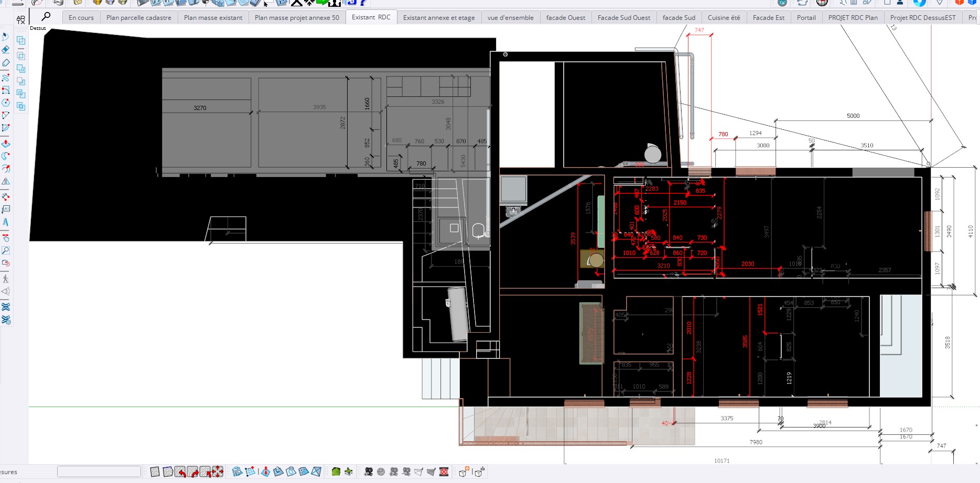Click the first brick texture icon
980x483 pixels.
click(155, 472)
